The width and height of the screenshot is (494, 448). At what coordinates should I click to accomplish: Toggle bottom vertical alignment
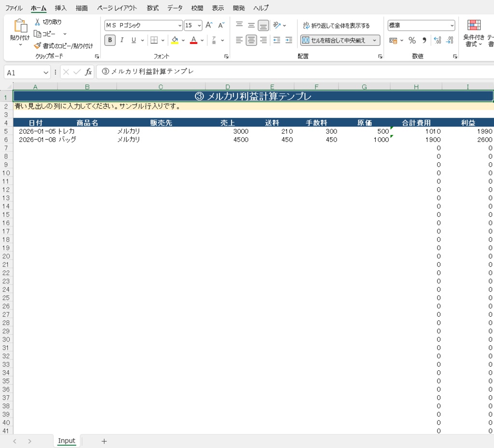pyautogui.click(x=263, y=25)
